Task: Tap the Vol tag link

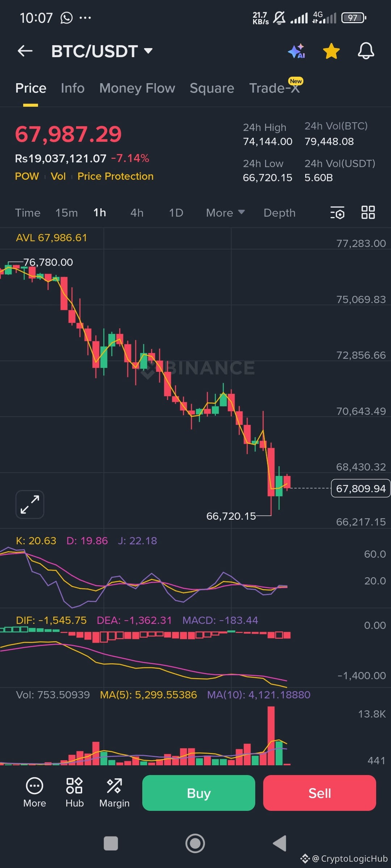Action: click(x=58, y=176)
